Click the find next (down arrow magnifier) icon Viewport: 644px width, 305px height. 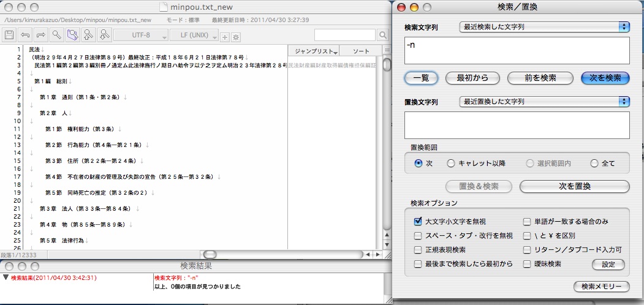click(x=104, y=35)
